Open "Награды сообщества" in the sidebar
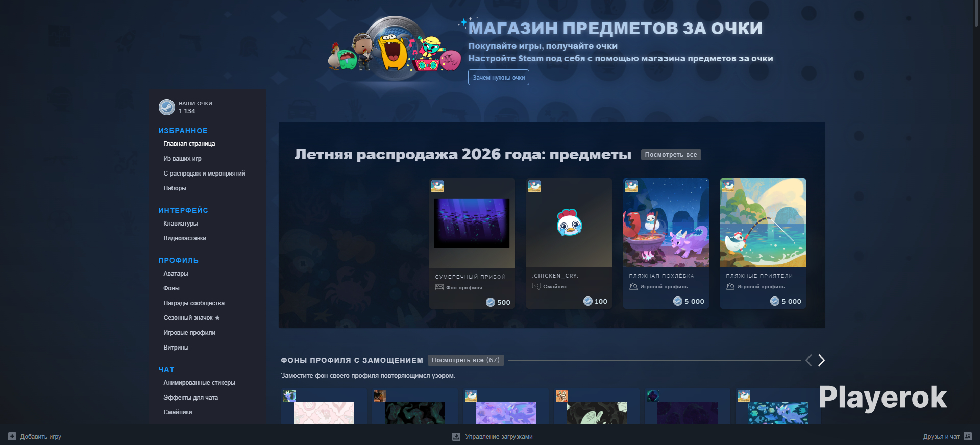This screenshot has width=980, height=445. 194,303
